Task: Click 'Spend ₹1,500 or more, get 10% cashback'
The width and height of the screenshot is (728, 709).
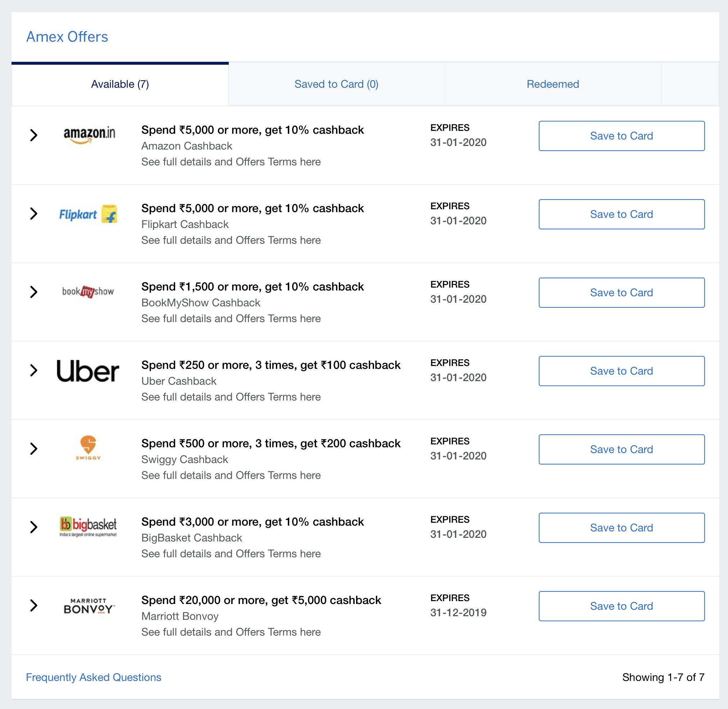Action: pos(252,287)
